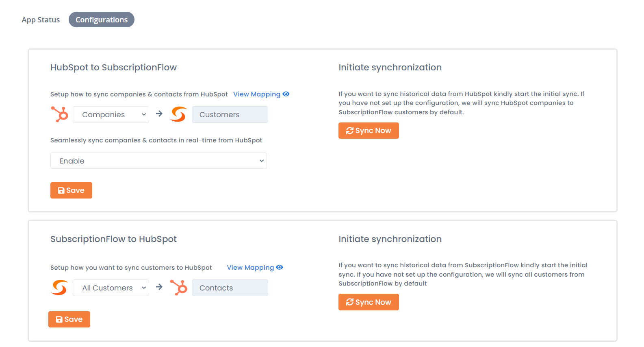The image size is (644, 347).
Task: Click the HubSpot logo beside Companies dropdown
Action: (59, 114)
